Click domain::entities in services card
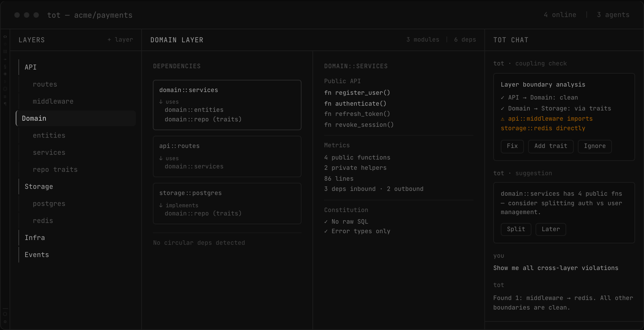644x330 pixels. 194,110
